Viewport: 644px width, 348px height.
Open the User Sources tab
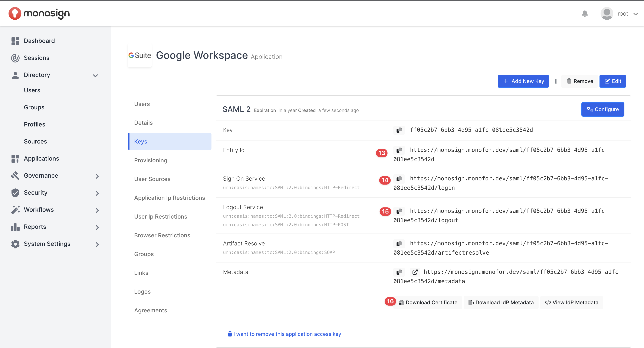click(152, 179)
